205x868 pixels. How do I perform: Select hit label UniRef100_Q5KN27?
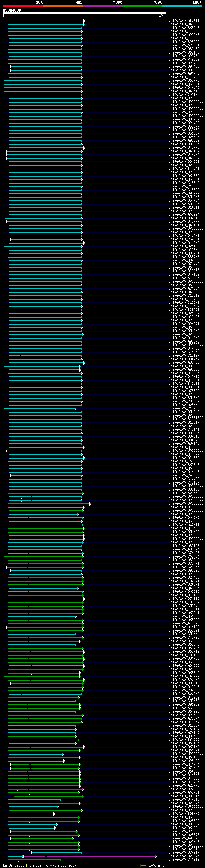(184, 532)
